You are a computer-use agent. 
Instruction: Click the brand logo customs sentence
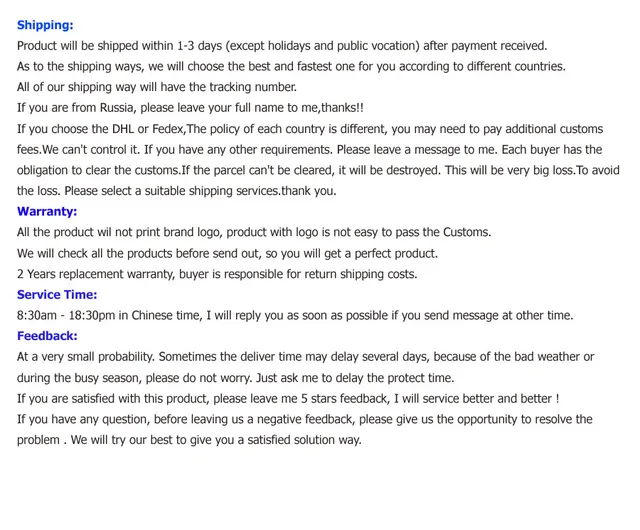pos(254,232)
